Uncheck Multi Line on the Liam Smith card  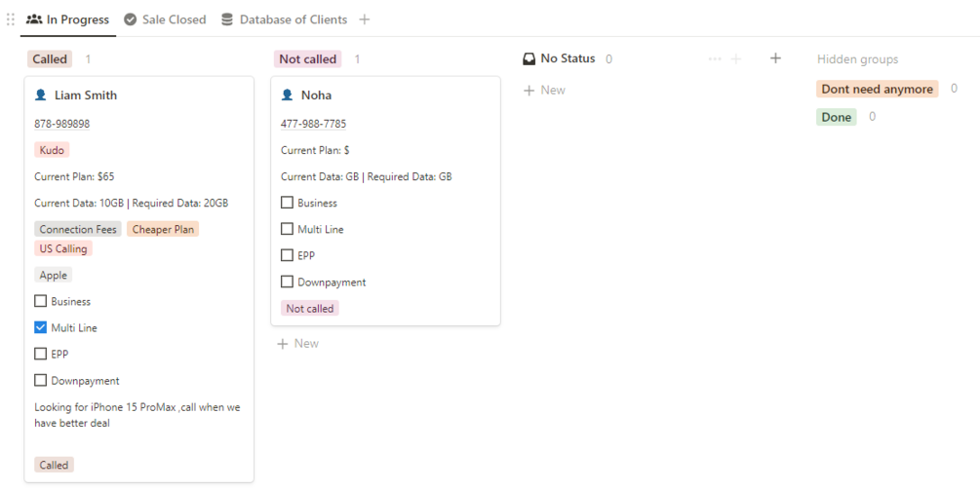coord(41,328)
